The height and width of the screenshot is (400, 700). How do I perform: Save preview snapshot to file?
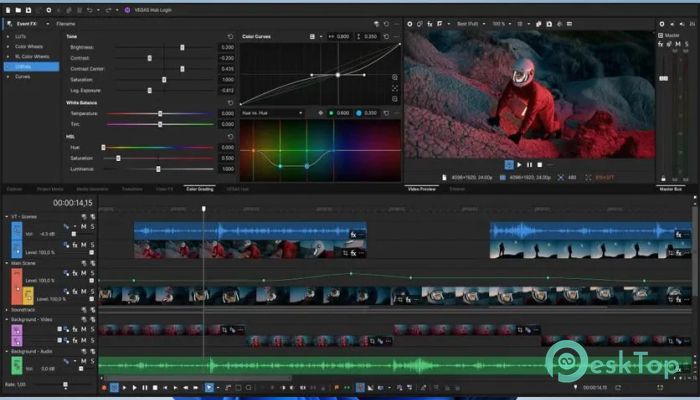click(549, 24)
